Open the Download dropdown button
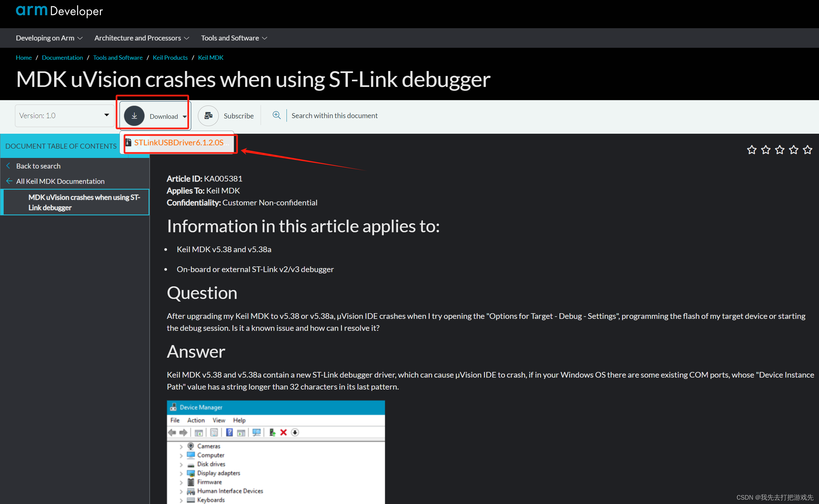The height and width of the screenshot is (504, 819). pyautogui.click(x=155, y=116)
